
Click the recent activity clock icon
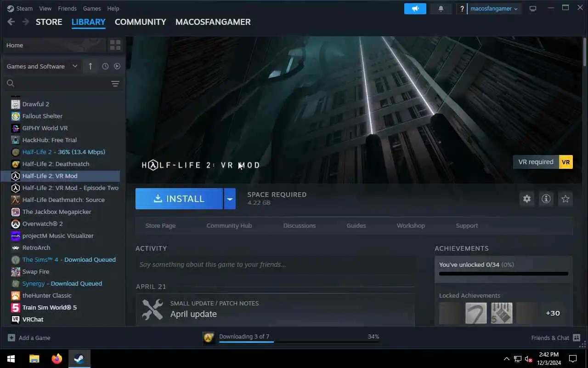point(105,66)
